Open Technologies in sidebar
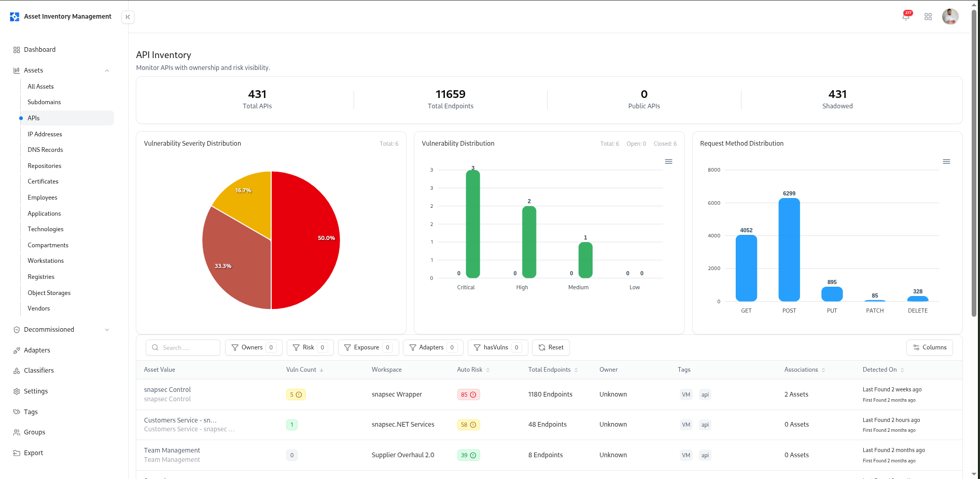The height and width of the screenshot is (479, 980). pyautogui.click(x=46, y=229)
